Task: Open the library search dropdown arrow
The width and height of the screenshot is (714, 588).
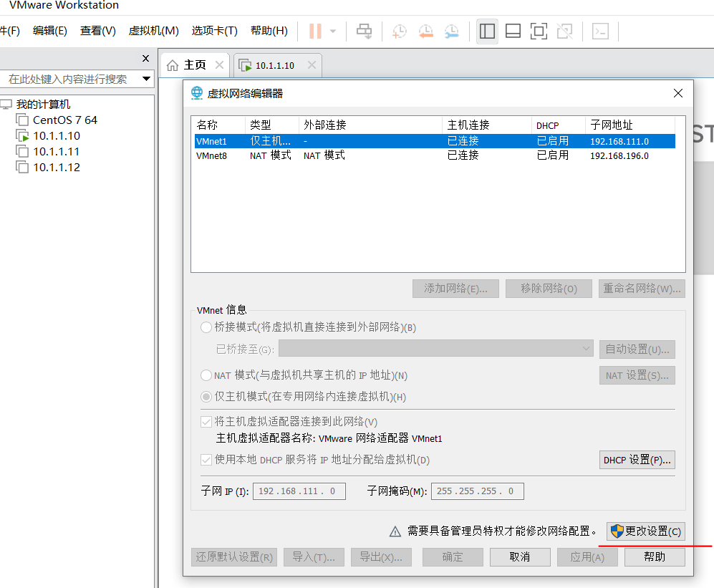Action: [147, 79]
